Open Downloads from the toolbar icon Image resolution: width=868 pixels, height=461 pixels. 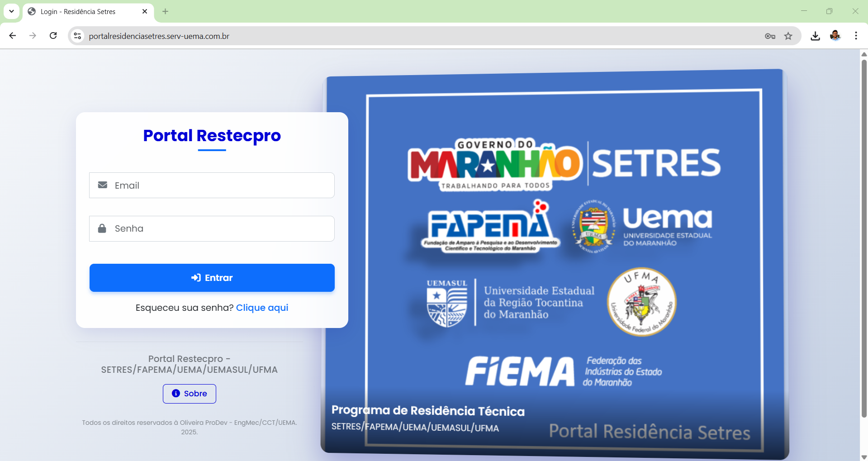click(815, 36)
